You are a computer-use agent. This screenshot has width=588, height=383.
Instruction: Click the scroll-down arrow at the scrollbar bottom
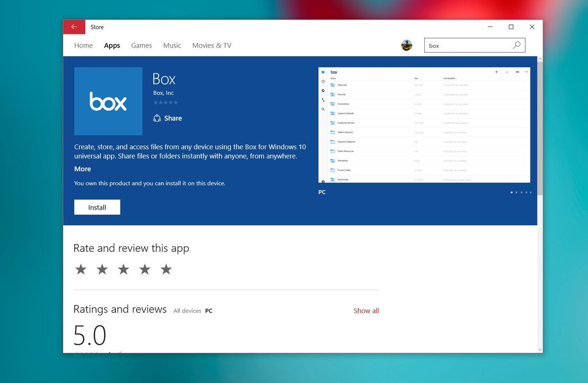(x=540, y=349)
